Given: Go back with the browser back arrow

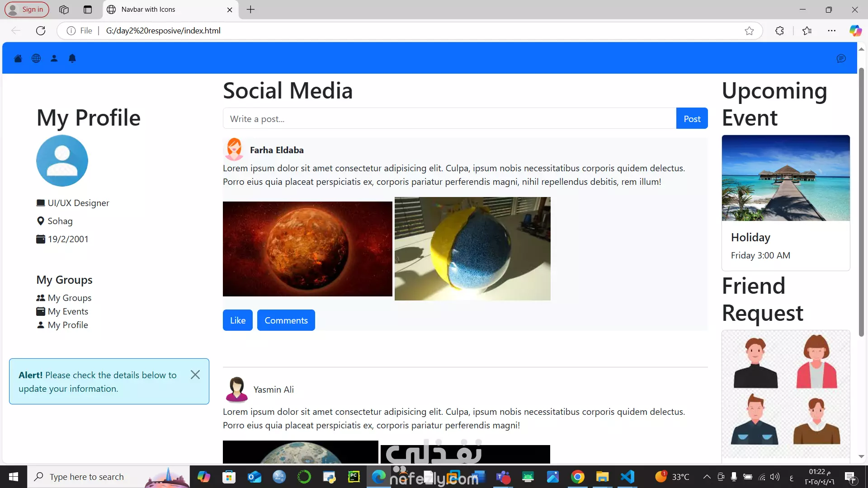Looking at the screenshot, I should (x=16, y=31).
